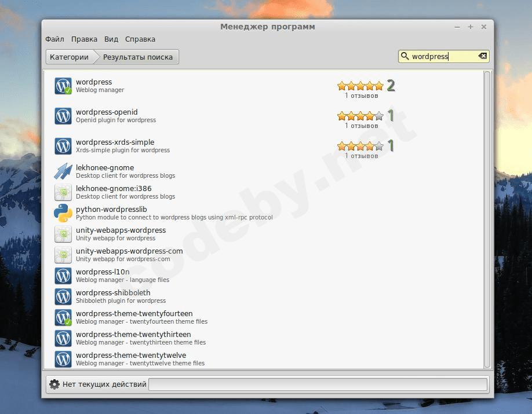The width and height of the screenshot is (532, 414).
Task: Select the lekhonee-gnome entry title
Action: [105, 167]
